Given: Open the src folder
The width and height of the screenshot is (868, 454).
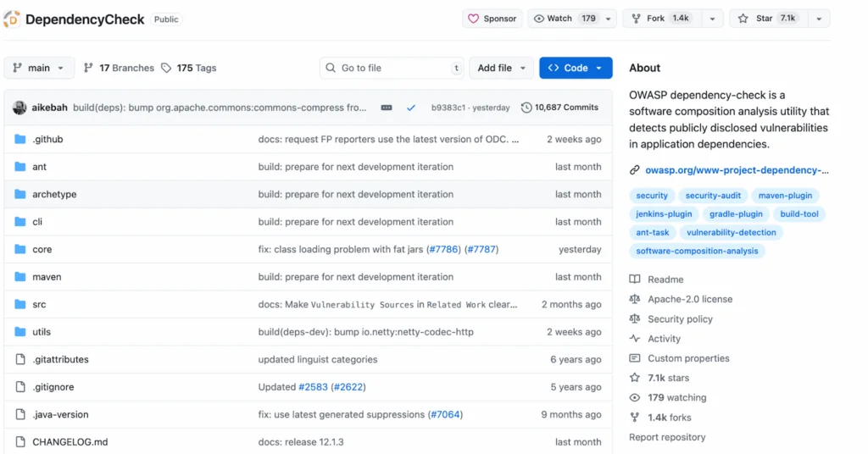Looking at the screenshot, I should tap(39, 305).
